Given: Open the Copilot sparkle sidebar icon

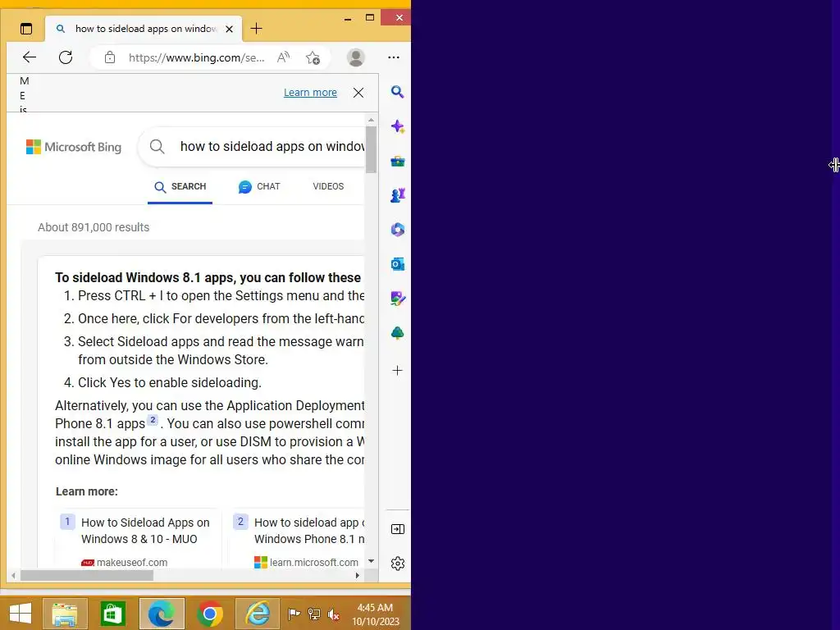Looking at the screenshot, I should pos(398,126).
